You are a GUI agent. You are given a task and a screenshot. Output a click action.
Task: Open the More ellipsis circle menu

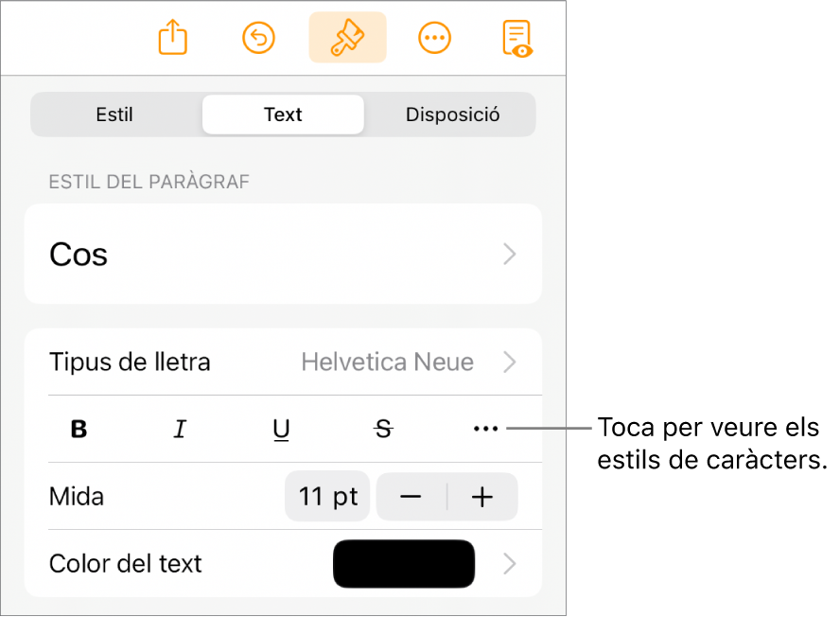tap(434, 38)
